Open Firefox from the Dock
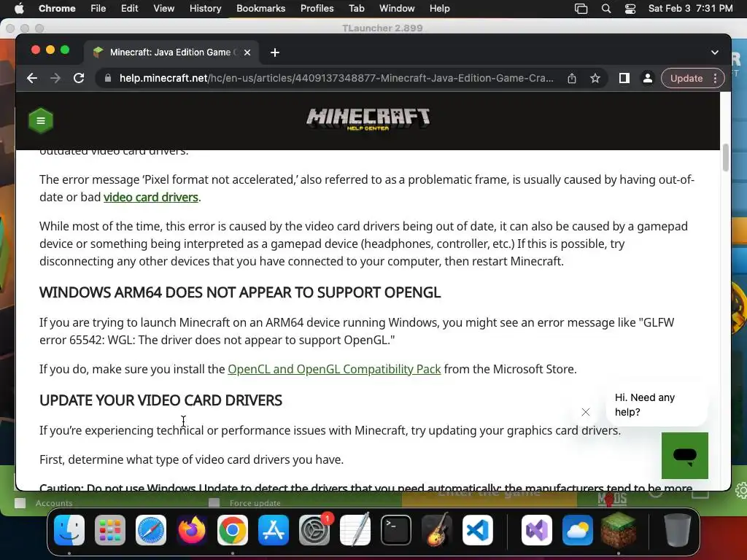The image size is (747, 560). [192, 529]
